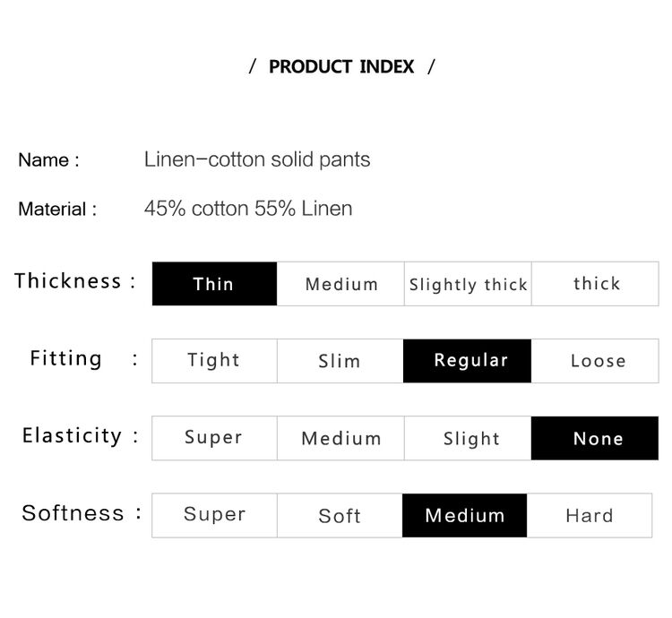
Task: Select Super in the Softness row
Action: pos(214,515)
